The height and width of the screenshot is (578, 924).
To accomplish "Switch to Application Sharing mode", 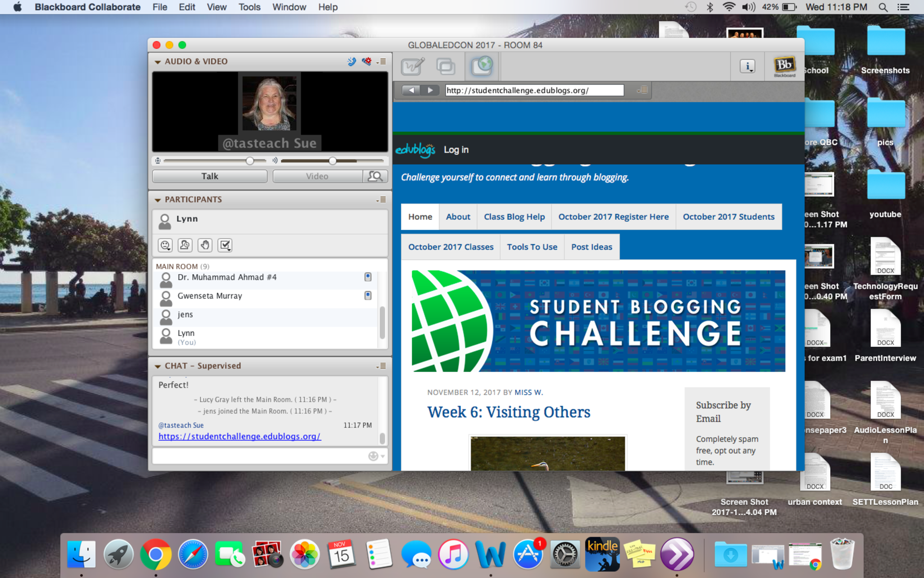I will click(x=446, y=66).
